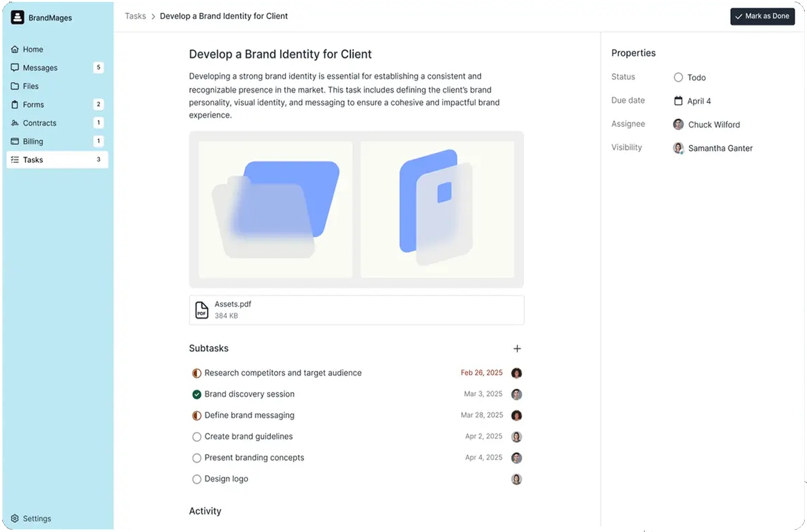Click Chuck Wilford's avatar in Properties
807x532 pixels.
[x=678, y=124]
